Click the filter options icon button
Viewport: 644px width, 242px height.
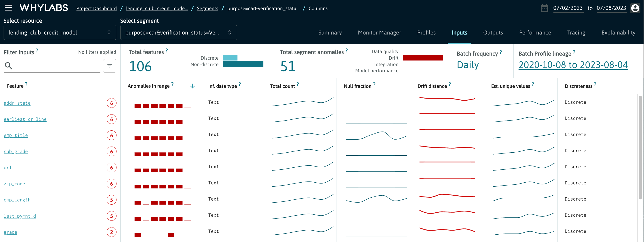click(x=110, y=66)
